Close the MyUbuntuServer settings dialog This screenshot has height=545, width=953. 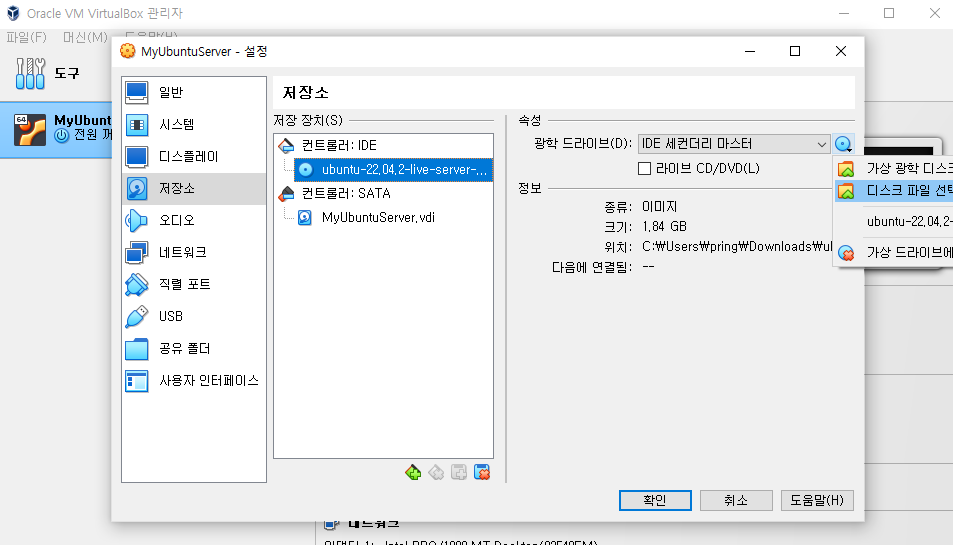[841, 51]
